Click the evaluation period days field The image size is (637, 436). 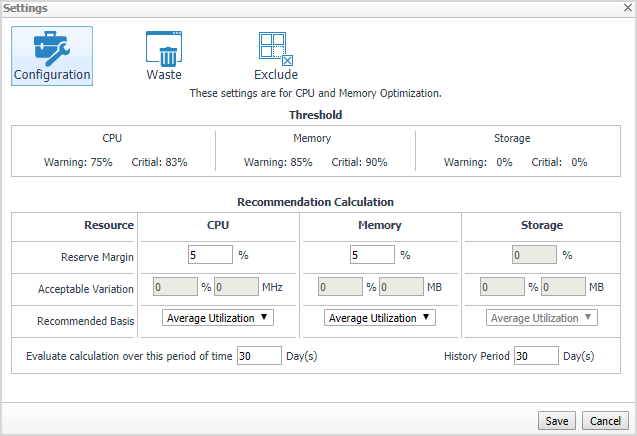click(x=259, y=356)
